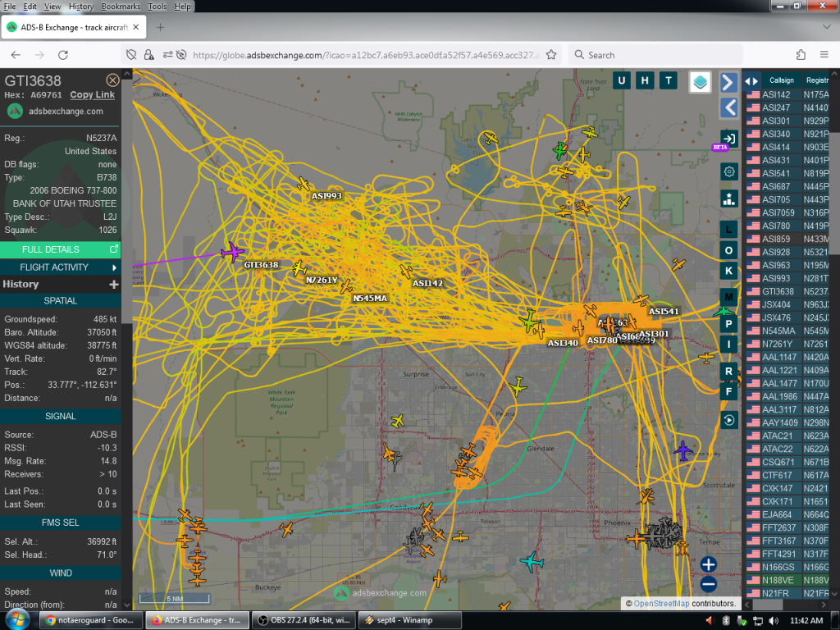
Task: Toggle the T map button
Action: tap(669, 81)
